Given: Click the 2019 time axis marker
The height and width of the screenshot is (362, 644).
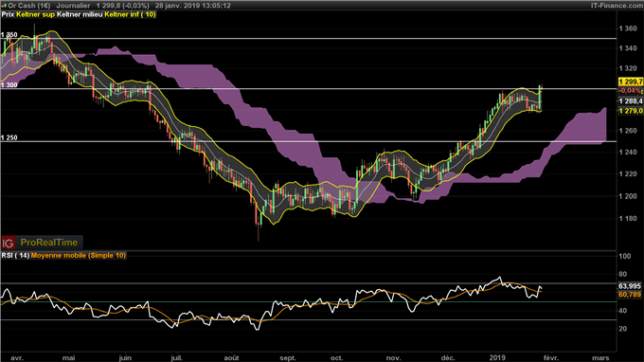Looking at the screenshot, I should pyautogui.click(x=497, y=358).
